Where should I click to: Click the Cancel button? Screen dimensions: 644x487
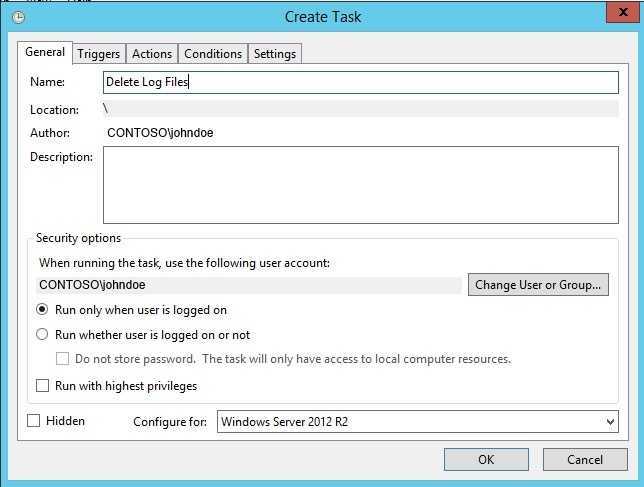click(585, 459)
